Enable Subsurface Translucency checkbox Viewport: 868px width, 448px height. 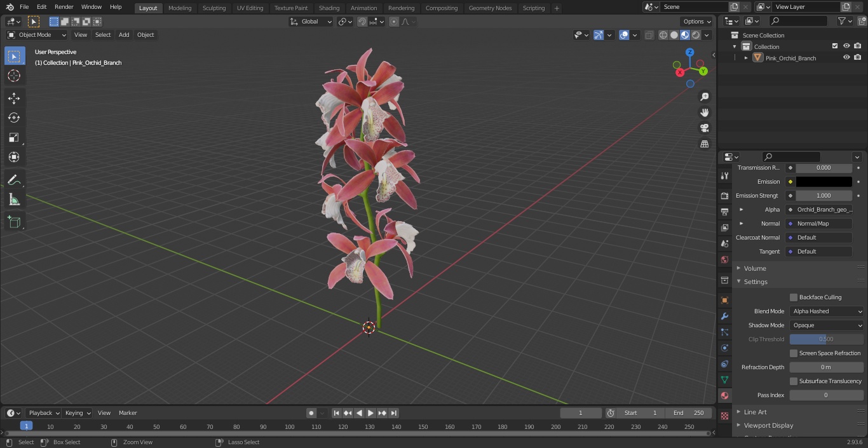pyautogui.click(x=794, y=381)
